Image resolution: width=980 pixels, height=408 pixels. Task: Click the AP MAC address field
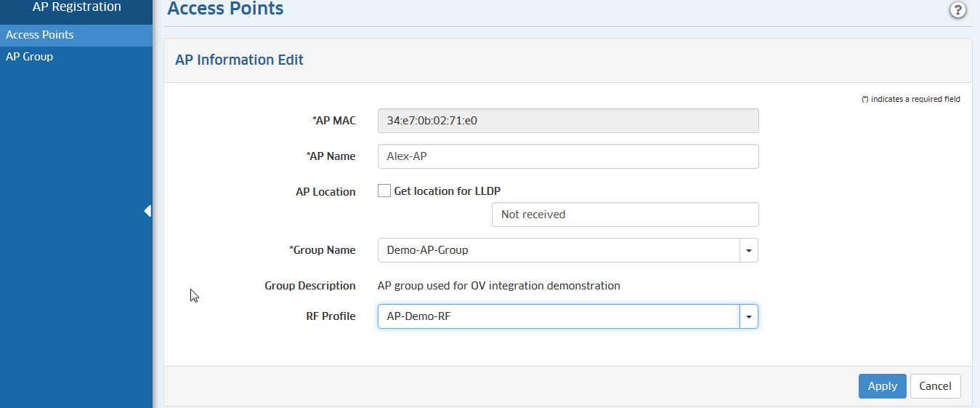click(x=567, y=121)
